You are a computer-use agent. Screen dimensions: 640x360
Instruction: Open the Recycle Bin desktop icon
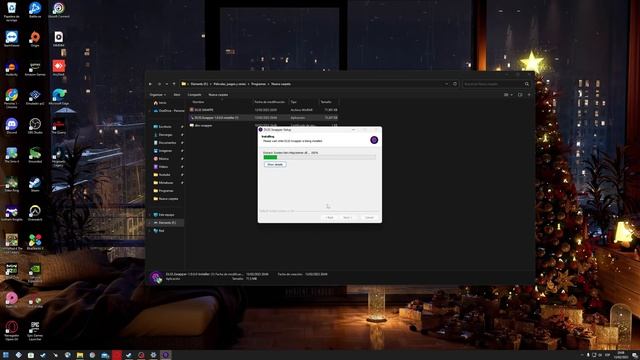(x=11, y=11)
